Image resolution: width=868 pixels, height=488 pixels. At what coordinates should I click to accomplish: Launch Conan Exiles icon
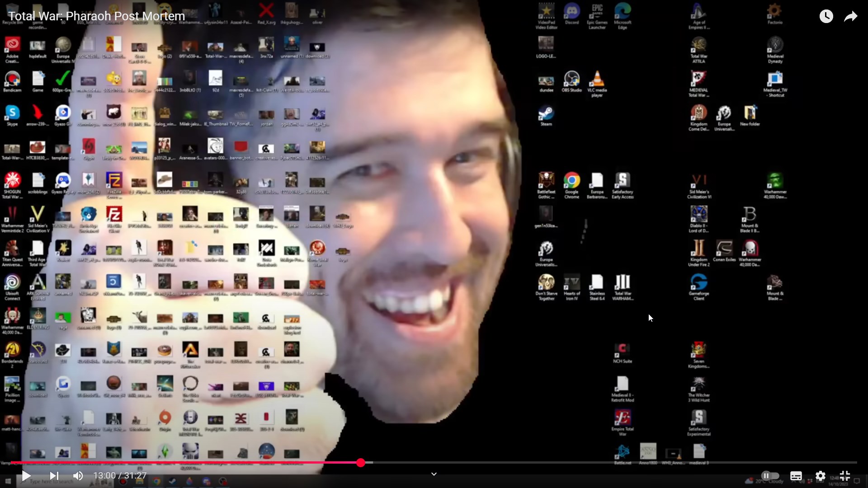724,251
